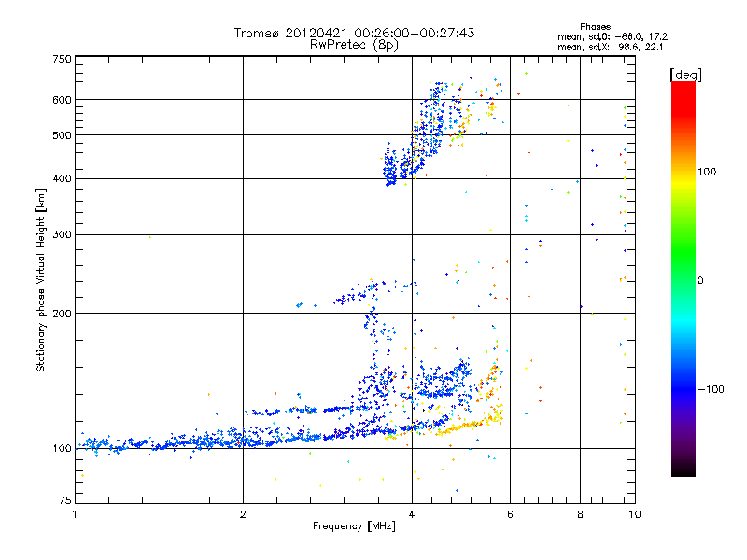Click the Phases header text
The width and height of the screenshot is (747, 560).
click(x=595, y=27)
